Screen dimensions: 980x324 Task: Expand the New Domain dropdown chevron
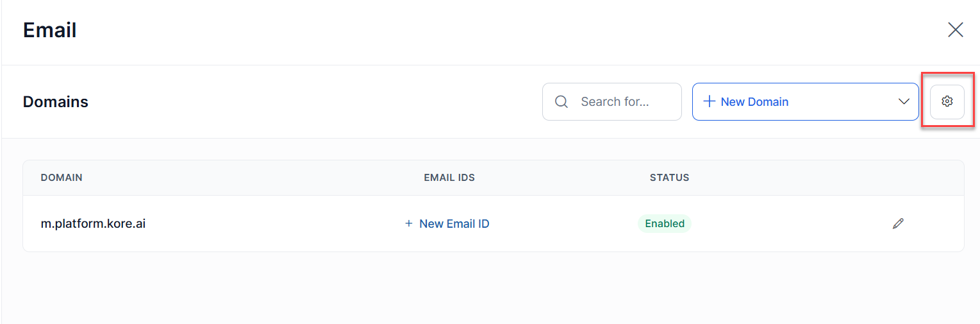(x=904, y=101)
